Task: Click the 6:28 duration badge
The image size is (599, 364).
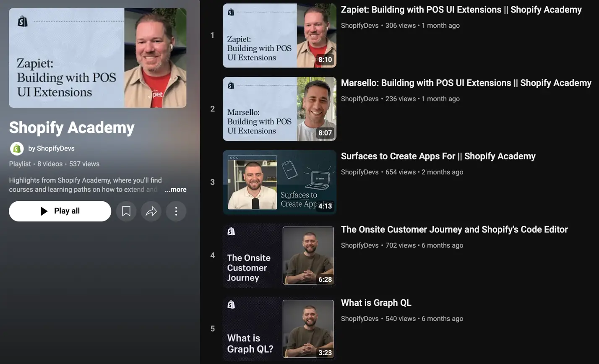Action: point(325,280)
